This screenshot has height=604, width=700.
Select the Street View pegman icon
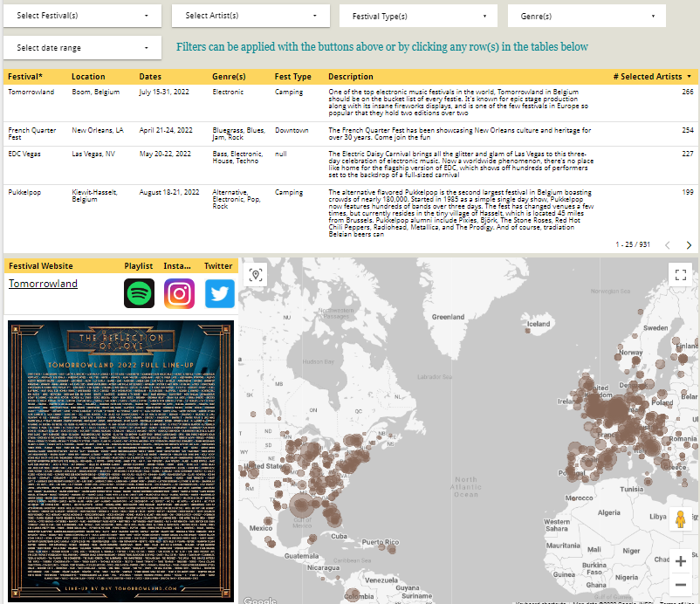click(680, 519)
